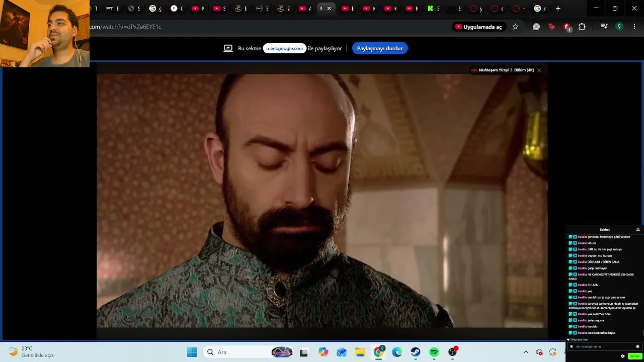Screen dimensions: 644x362
Task: Open the chat users icon beside Sohbet
Action: tap(638, 230)
